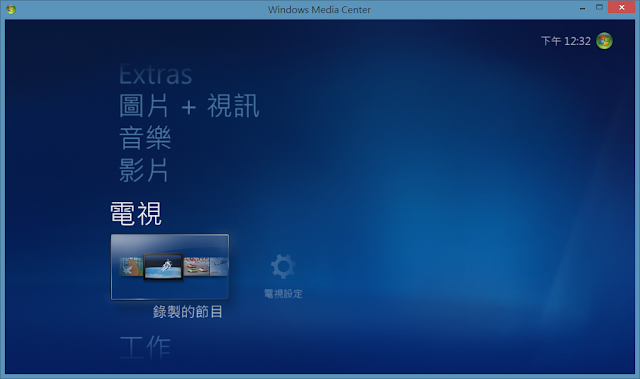The height and width of the screenshot is (379, 640).
Task: Minimize the Windows Media Center window
Action: coord(582,8)
